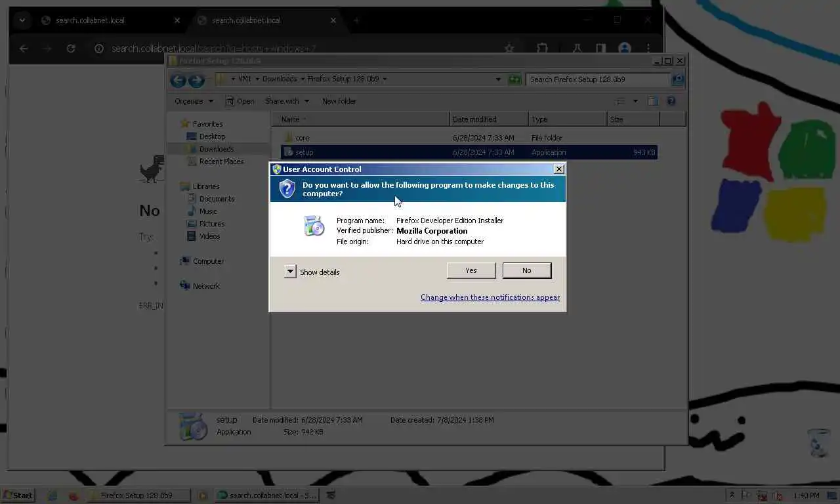Open the Documents library
840x504 pixels.
(211, 199)
